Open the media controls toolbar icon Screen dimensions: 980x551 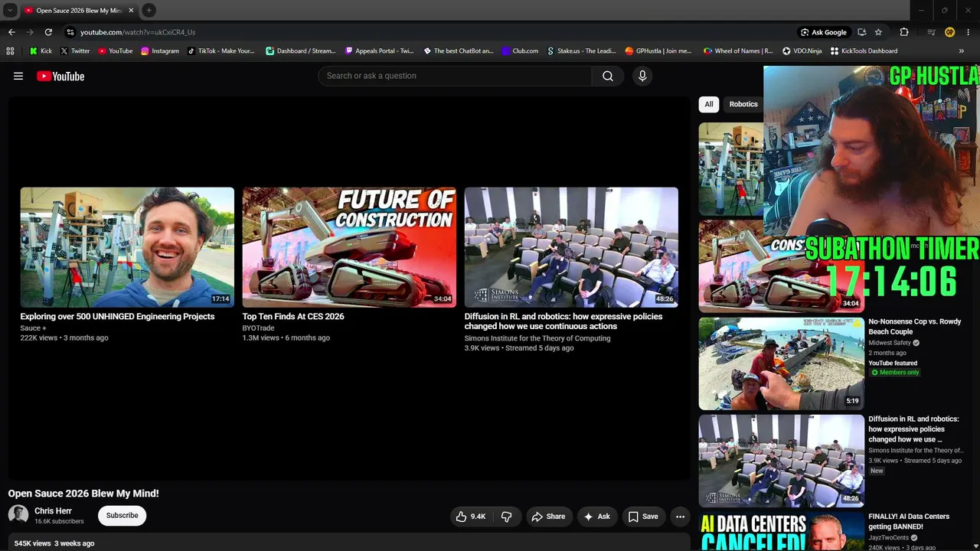point(931,32)
